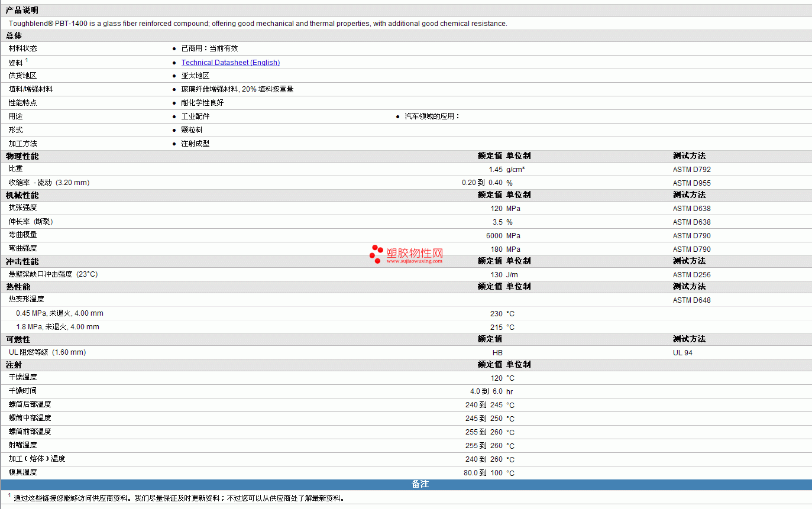812x509 pixels.
Task: Select the 干燥温度 row label
Action: (x=22, y=377)
